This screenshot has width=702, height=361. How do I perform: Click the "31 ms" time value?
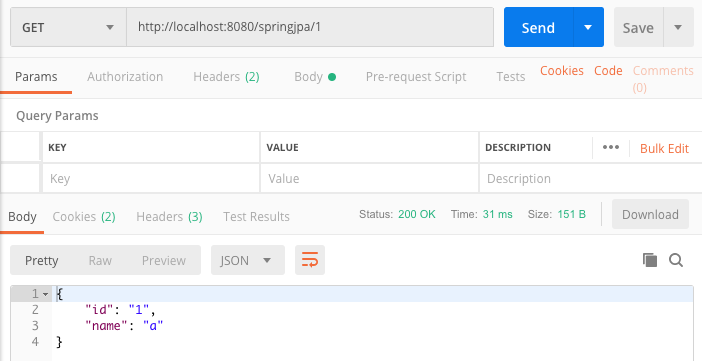pyautogui.click(x=497, y=214)
